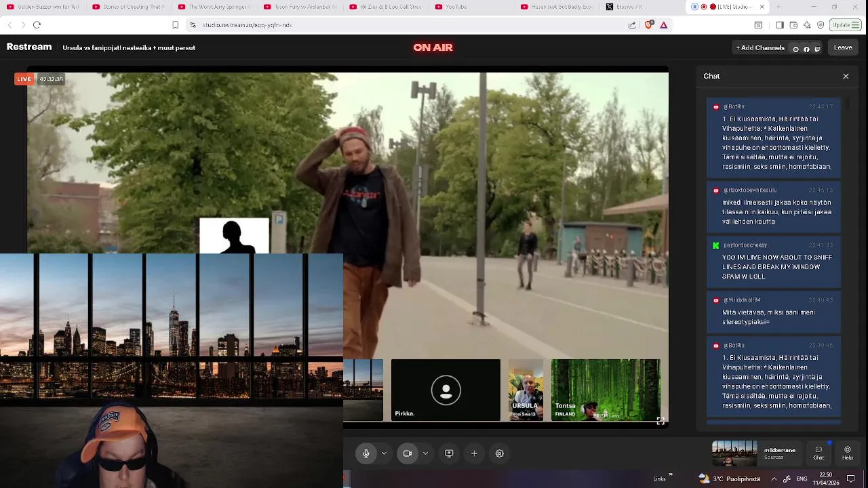Open studio settings gear icon
Screen dimensions: 868x488
500,453
